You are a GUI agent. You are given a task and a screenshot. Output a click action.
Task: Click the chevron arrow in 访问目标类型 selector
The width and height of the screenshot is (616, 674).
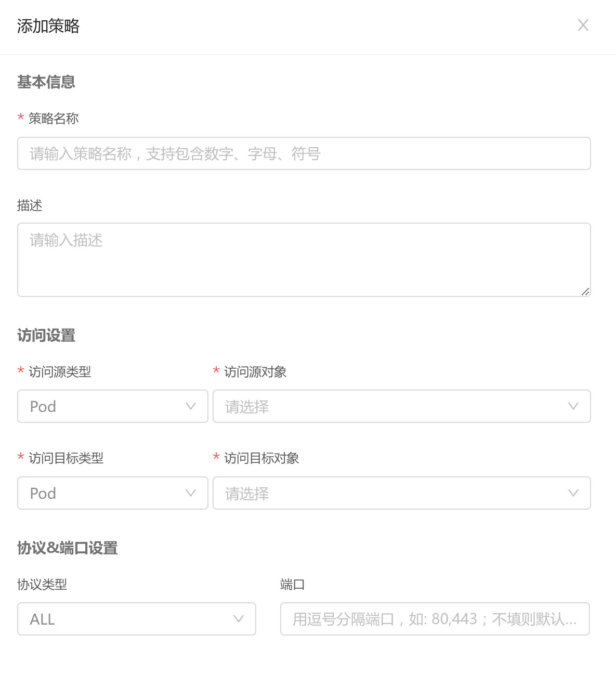click(191, 493)
